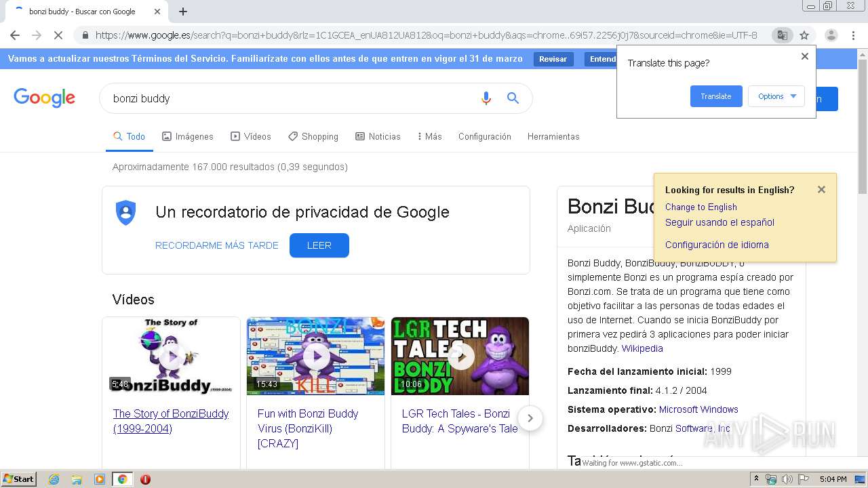Open the translate Options dropdown
This screenshot has width=868, height=488.
tap(776, 96)
